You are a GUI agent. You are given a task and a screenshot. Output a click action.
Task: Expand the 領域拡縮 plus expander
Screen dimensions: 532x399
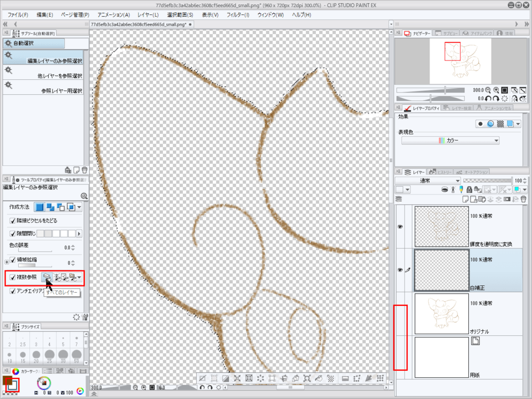[x=7, y=261]
